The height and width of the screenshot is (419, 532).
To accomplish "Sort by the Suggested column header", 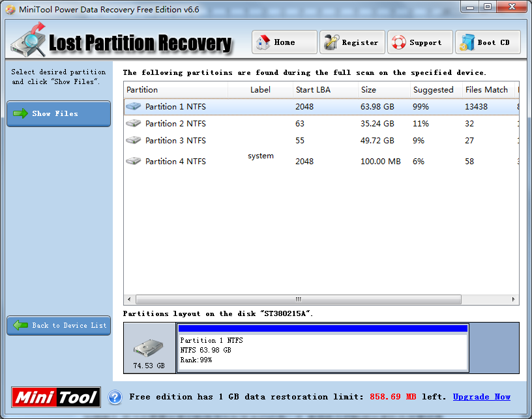I will coord(436,90).
